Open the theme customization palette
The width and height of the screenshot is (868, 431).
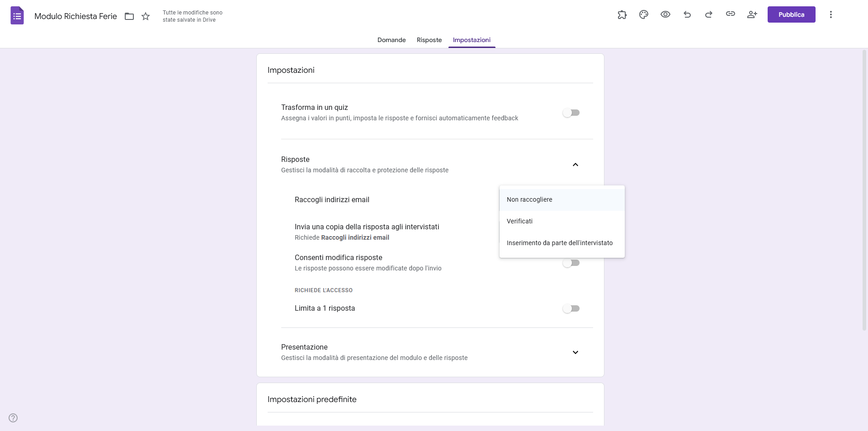click(x=643, y=14)
